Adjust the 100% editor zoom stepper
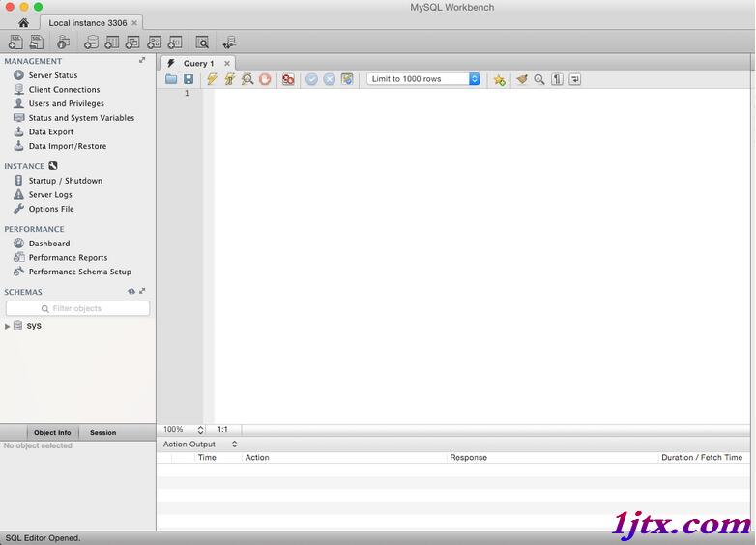Viewport: 756px width, 545px height. tap(200, 429)
